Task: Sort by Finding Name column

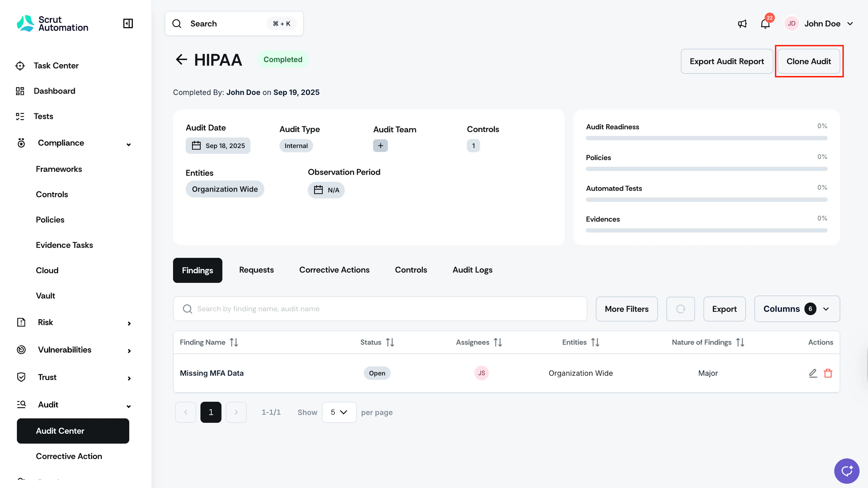Action: pos(234,342)
